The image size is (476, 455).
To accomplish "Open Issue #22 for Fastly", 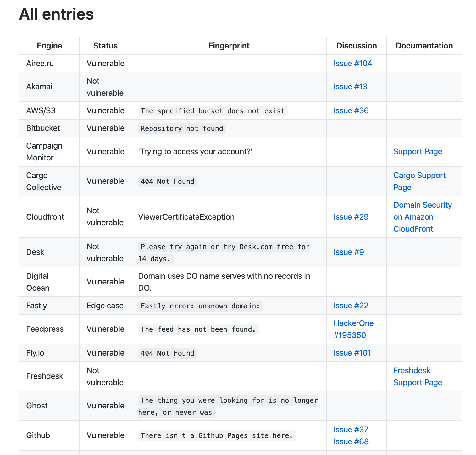I will coord(351,306).
